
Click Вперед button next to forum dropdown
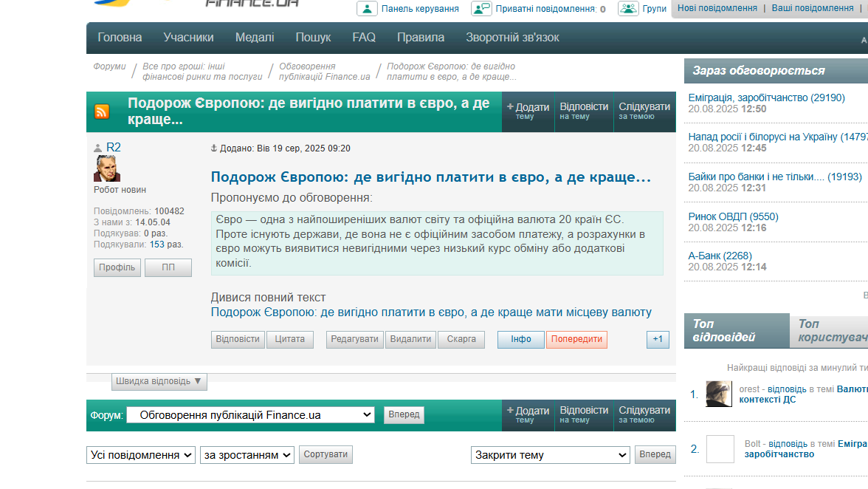[x=404, y=414]
